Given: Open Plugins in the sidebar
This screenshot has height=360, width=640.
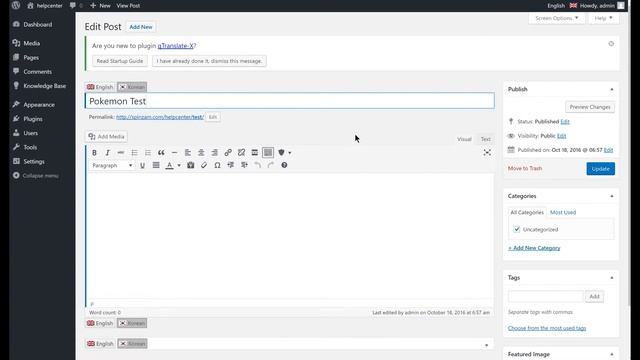Looking at the screenshot, I should point(33,119).
